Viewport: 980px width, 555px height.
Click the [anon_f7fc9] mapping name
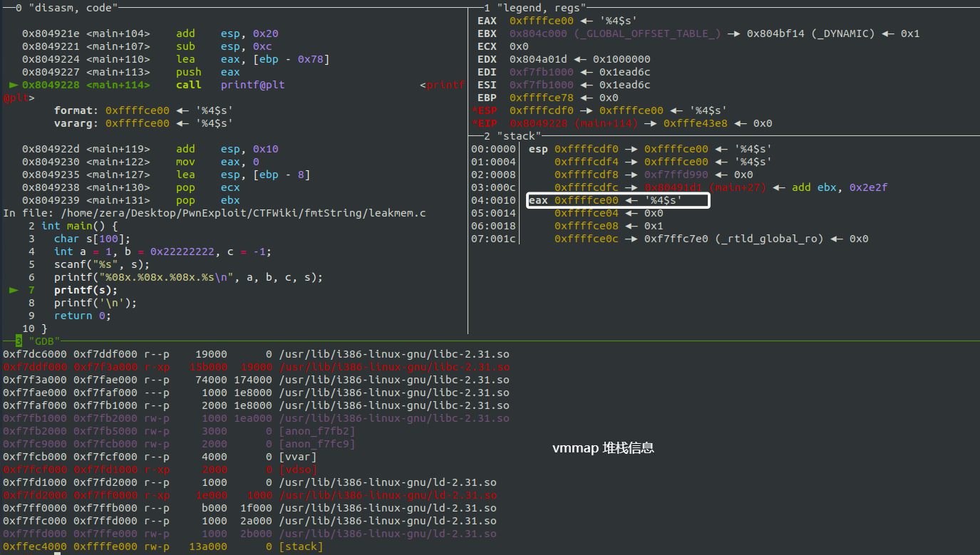point(317,444)
